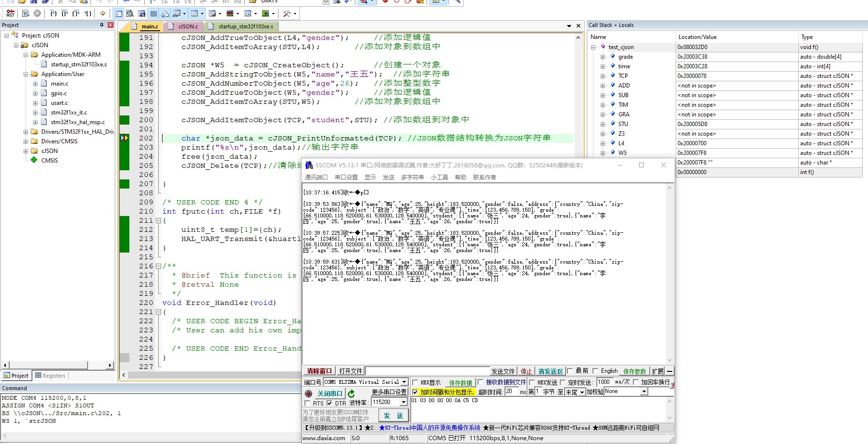Open the Disassembly Window icon
The image size is (868, 444).
[130, 13]
